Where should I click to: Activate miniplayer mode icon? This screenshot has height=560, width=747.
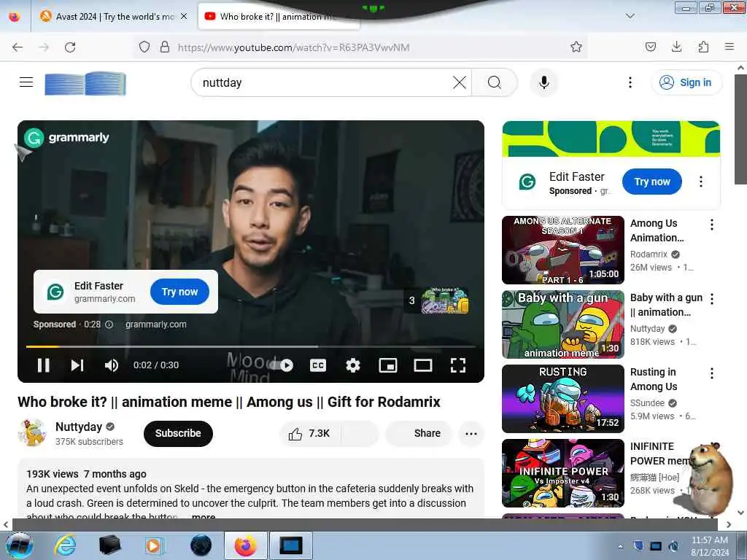388,365
